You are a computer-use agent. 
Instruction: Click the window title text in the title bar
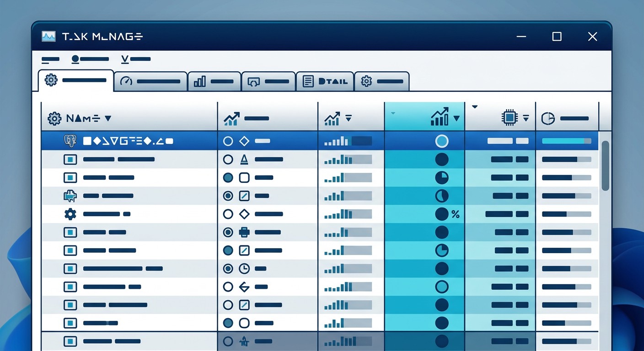[102, 37]
